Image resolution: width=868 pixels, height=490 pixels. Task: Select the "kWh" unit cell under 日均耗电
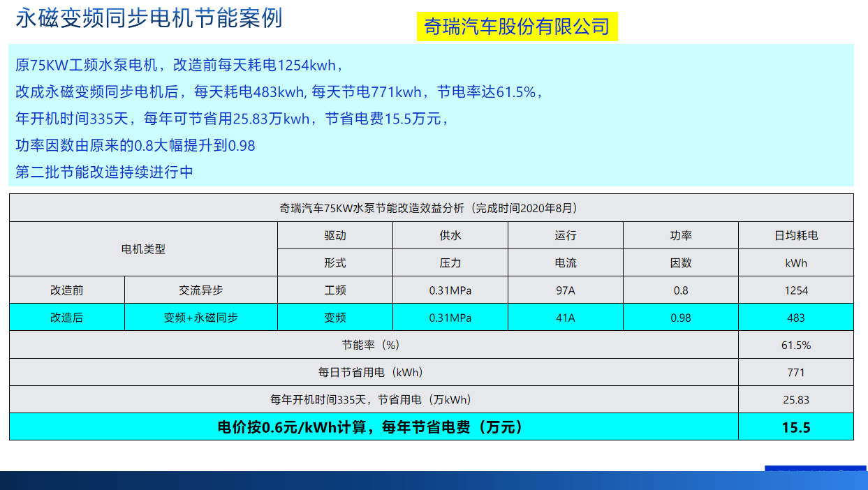(796, 263)
